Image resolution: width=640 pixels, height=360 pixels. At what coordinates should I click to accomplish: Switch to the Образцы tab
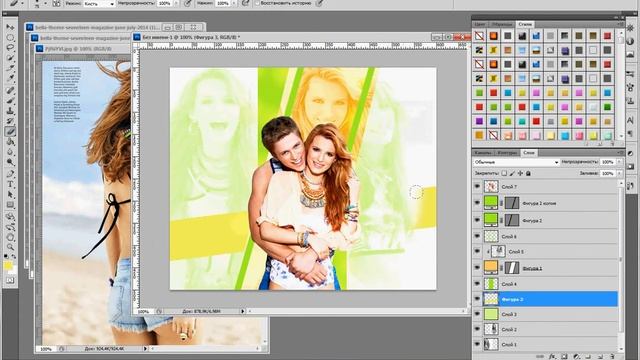click(x=502, y=24)
